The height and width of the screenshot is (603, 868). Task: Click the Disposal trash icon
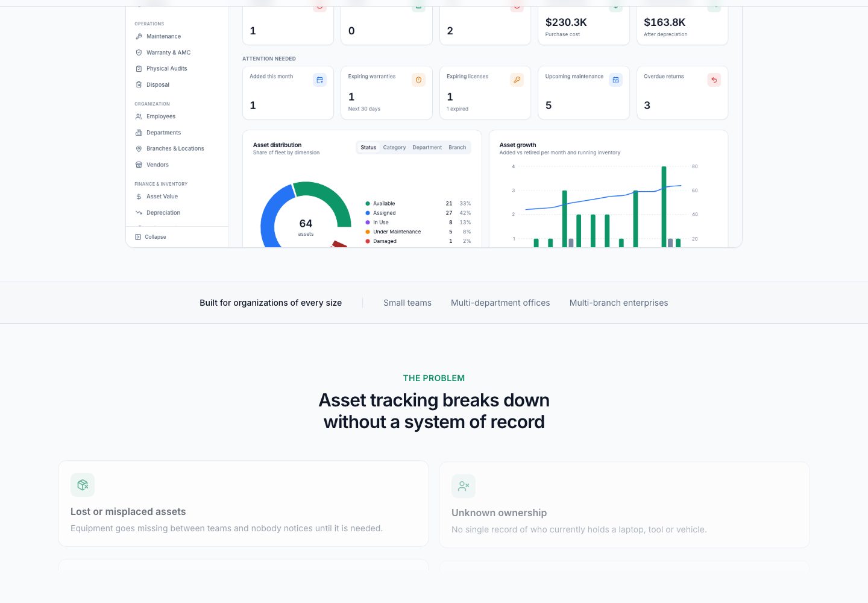[x=139, y=85]
